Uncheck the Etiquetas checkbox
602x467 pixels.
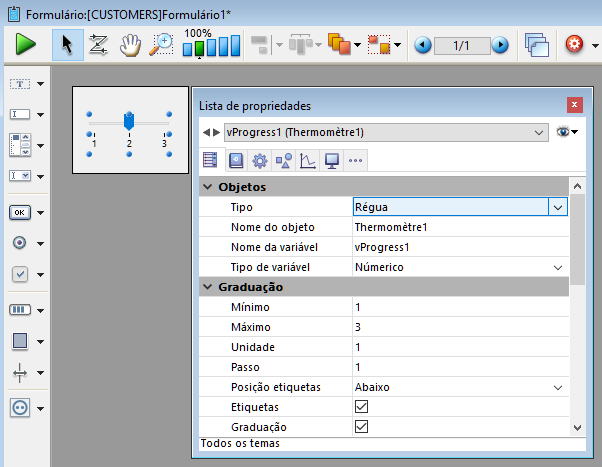(362, 407)
